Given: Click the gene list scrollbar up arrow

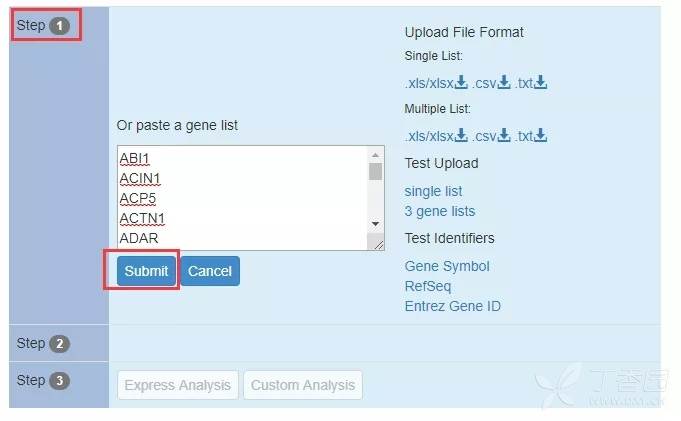Looking at the screenshot, I should 375,155.
